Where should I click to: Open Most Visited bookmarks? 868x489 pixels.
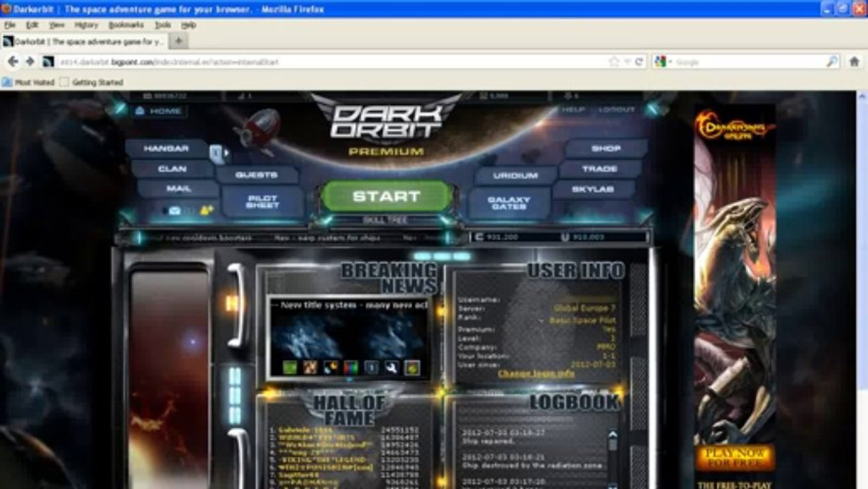point(29,82)
